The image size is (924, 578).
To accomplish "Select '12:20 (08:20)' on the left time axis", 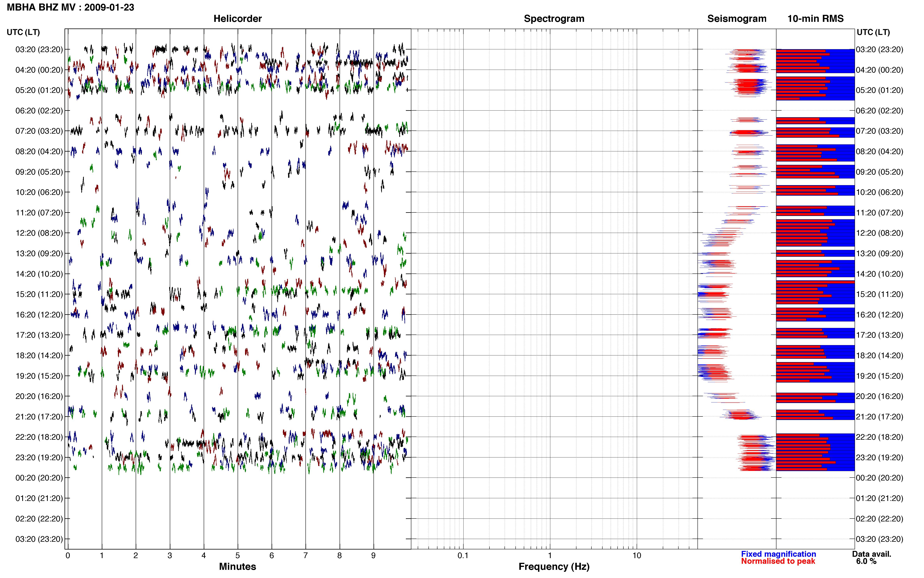I will (39, 233).
